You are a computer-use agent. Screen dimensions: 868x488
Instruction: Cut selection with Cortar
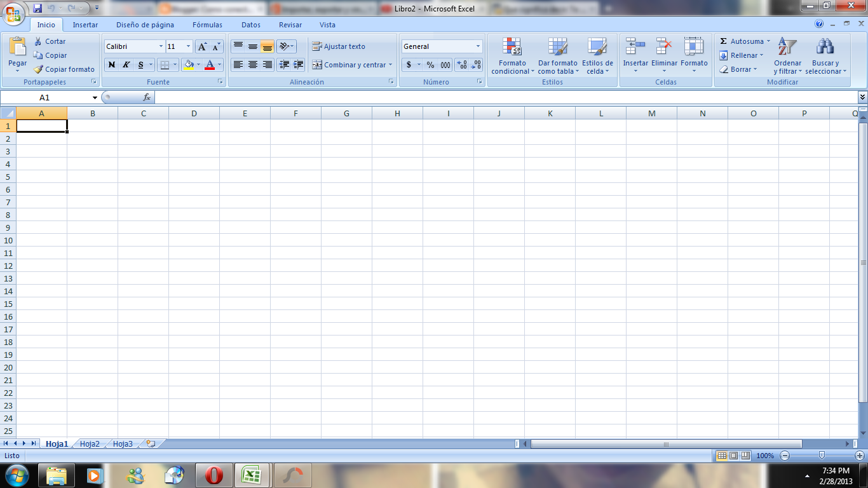[x=50, y=41]
